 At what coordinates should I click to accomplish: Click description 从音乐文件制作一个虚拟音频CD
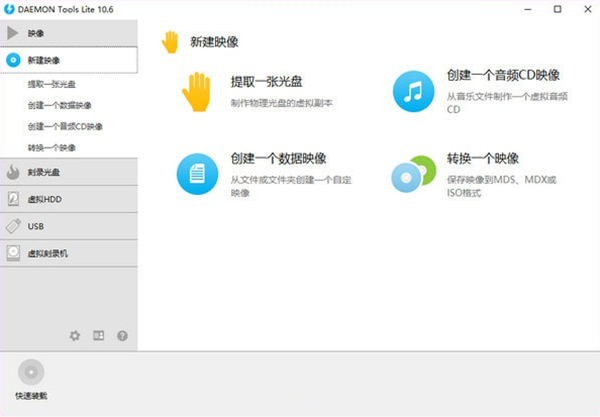tap(507, 103)
